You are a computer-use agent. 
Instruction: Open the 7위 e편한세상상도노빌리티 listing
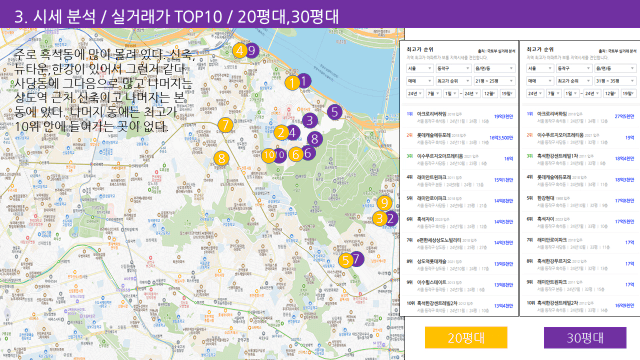pyautogui.click(x=460, y=243)
